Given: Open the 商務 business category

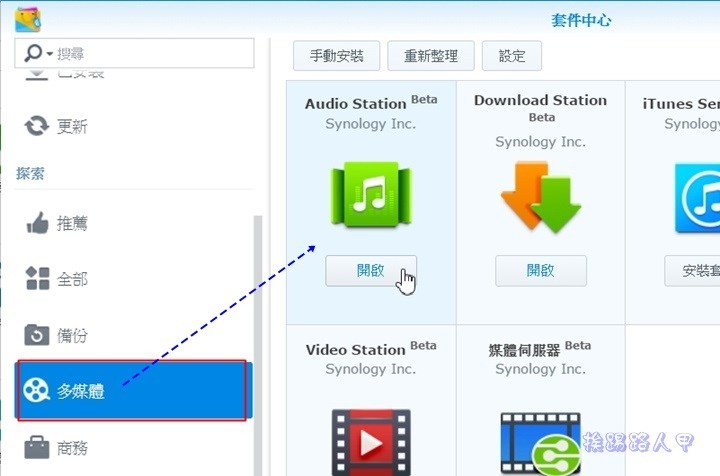Looking at the screenshot, I should (134, 447).
